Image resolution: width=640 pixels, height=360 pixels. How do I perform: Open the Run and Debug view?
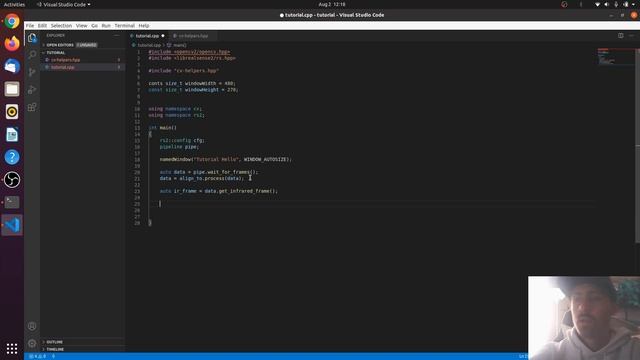click(32, 90)
